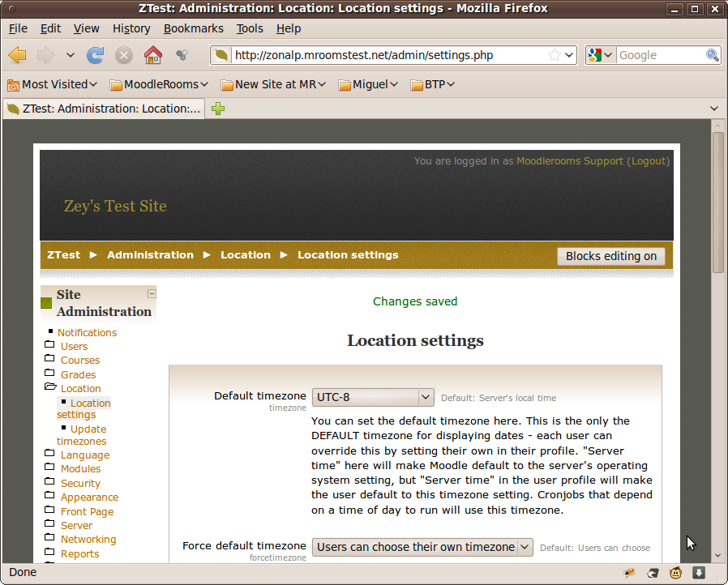This screenshot has height=585, width=728.
Task: Open the URL bar history dropdown
Action: point(569,55)
